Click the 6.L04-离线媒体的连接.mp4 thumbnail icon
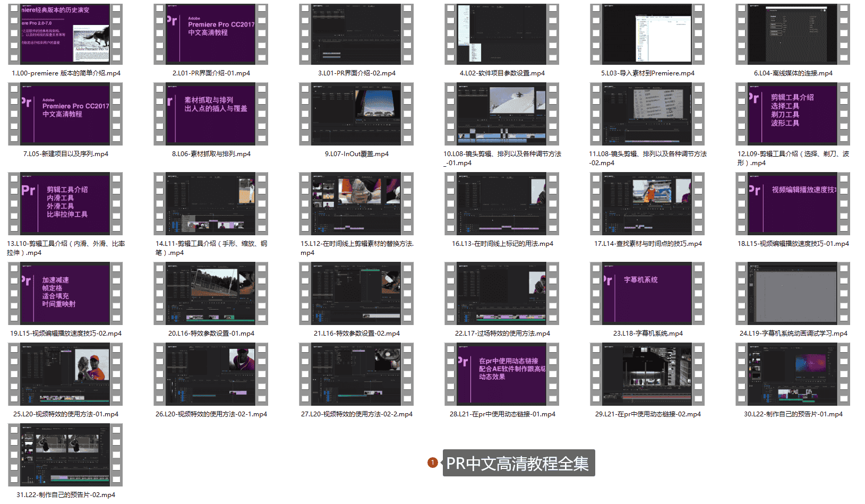The width and height of the screenshot is (865, 504). (793, 34)
